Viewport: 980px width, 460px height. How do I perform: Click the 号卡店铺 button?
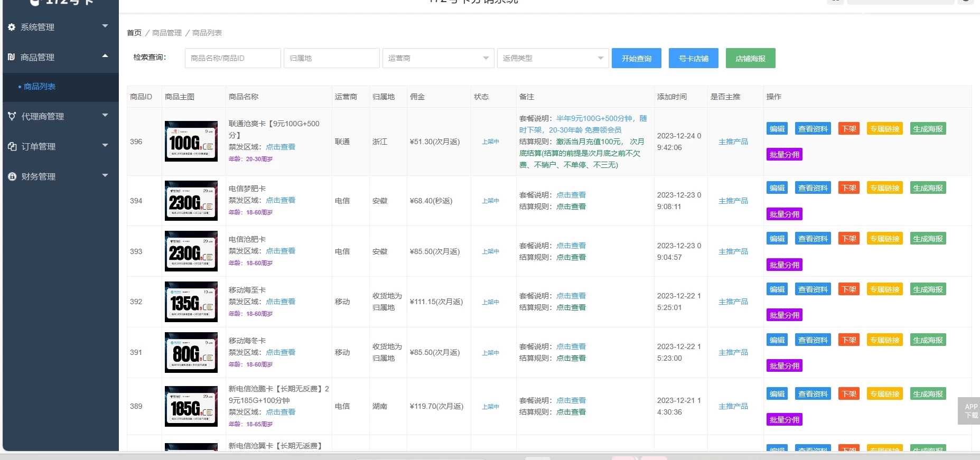[694, 58]
